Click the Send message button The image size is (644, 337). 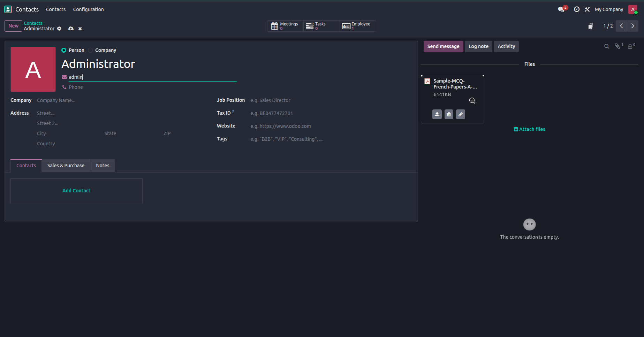pos(443,46)
